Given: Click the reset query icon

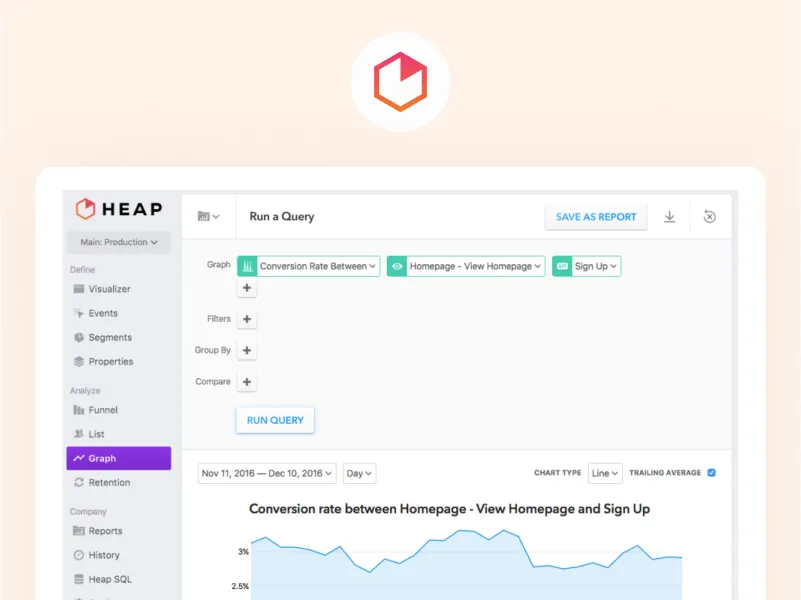Looking at the screenshot, I should [710, 217].
